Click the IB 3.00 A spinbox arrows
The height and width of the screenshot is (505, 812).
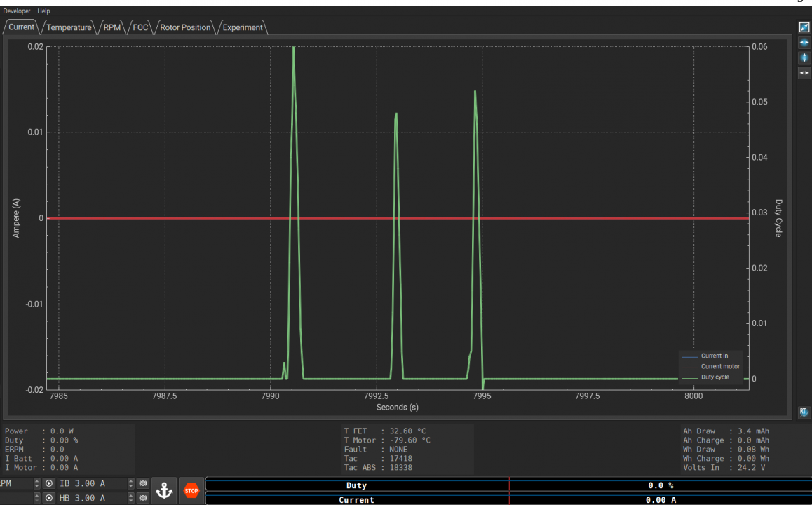click(131, 483)
